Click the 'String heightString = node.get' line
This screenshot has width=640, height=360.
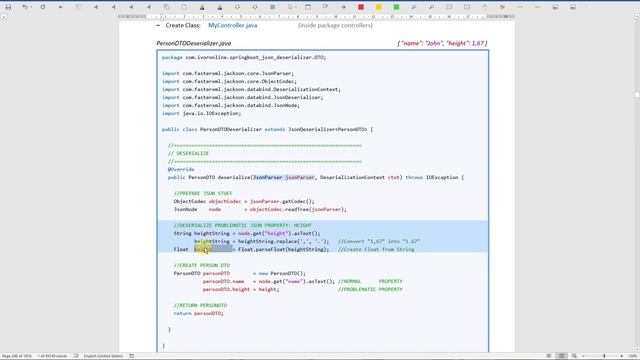tap(247, 233)
